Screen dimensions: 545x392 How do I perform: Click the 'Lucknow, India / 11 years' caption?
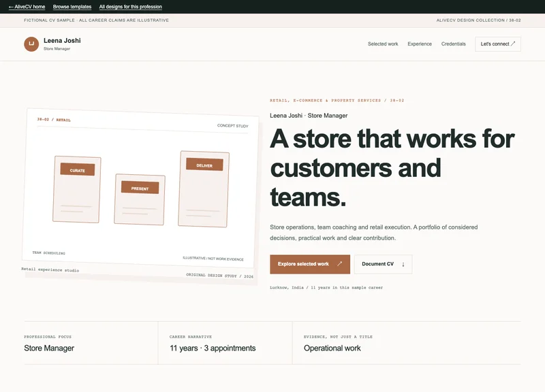coord(326,287)
